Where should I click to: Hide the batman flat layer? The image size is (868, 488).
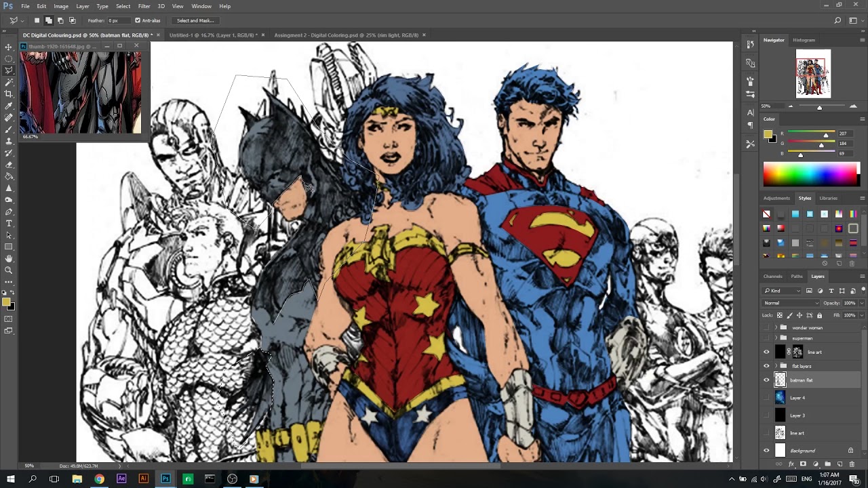[766, 380]
